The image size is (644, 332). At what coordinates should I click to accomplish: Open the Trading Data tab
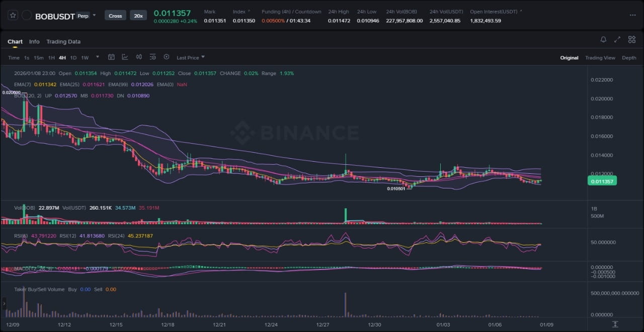(x=63, y=42)
